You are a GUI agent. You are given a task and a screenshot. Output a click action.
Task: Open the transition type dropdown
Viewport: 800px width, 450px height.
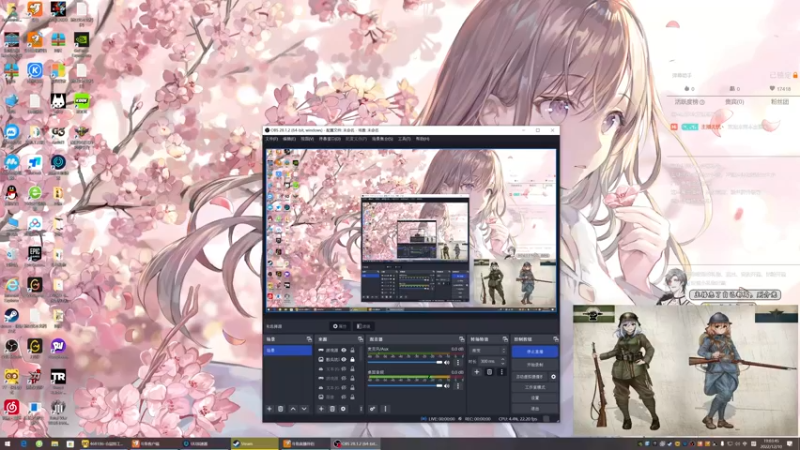point(488,351)
